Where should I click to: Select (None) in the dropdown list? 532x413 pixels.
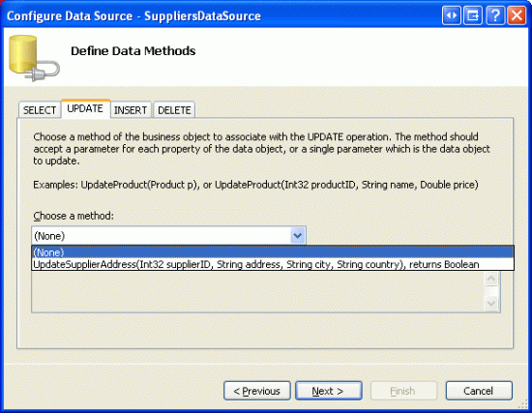(x=273, y=252)
